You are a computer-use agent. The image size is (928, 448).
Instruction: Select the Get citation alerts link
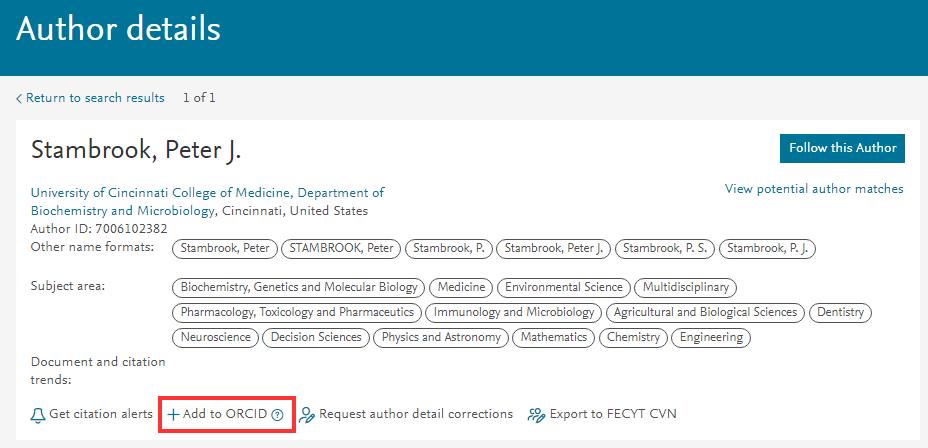click(x=101, y=414)
